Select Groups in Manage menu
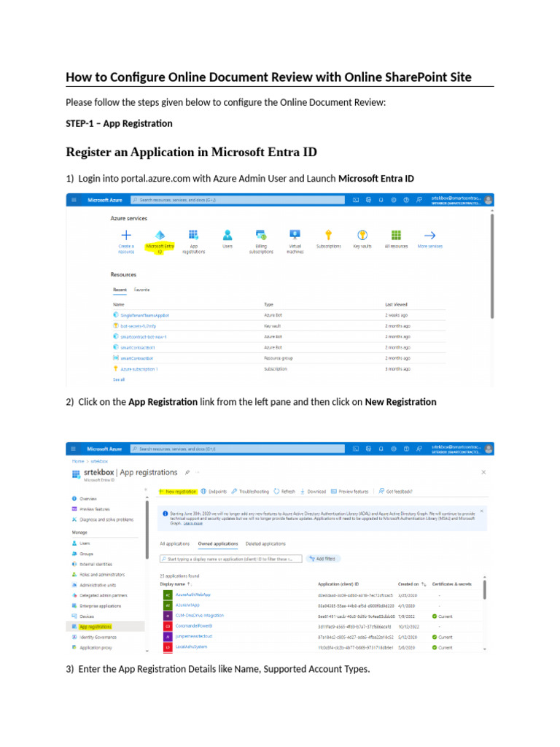This screenshot has height=747, width=560. point(86,554)
